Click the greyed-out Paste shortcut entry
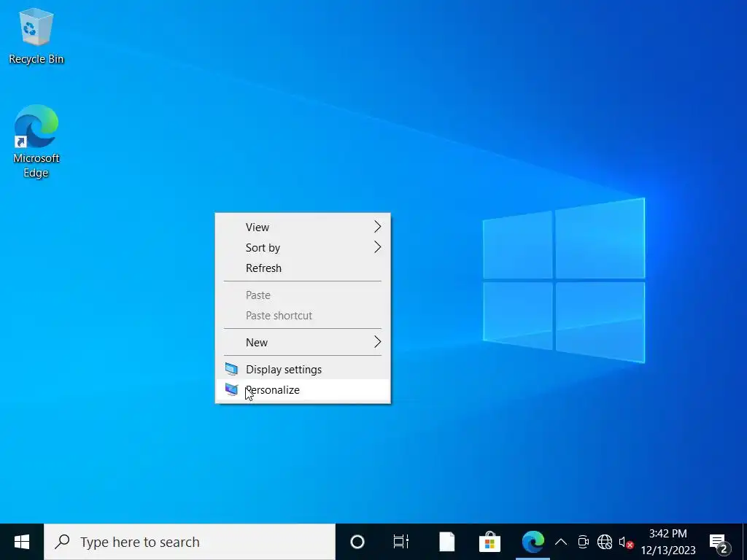The height and width of the screenshot is (560, 747). tap(303, 316)
